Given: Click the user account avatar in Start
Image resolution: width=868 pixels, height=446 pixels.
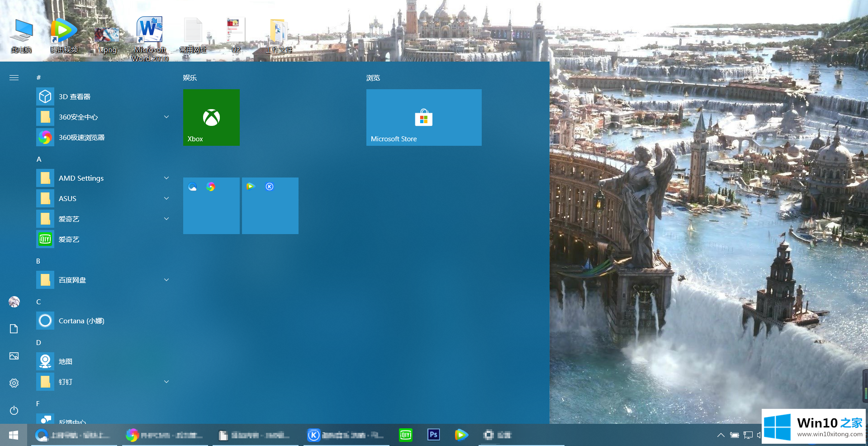Looking at the screenshot, I should pyautogui.click(x=14, y=302).
